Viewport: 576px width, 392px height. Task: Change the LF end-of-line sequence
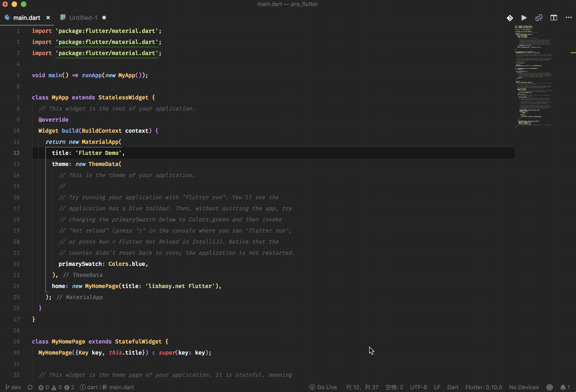(x=437, y=387)
